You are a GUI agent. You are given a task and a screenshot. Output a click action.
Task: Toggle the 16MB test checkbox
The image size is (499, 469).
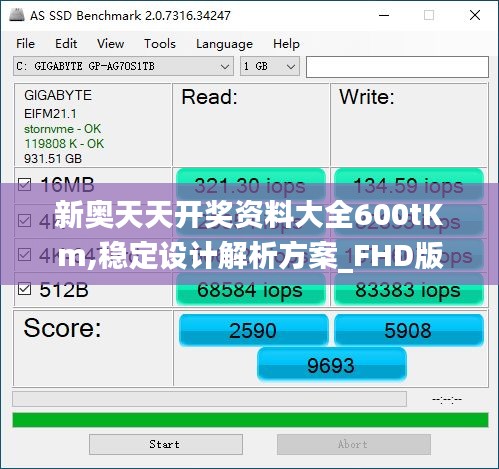24,185
